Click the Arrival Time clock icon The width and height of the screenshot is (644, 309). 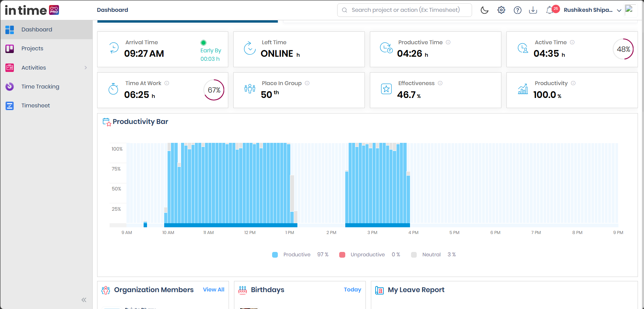(x=114, y=48)
